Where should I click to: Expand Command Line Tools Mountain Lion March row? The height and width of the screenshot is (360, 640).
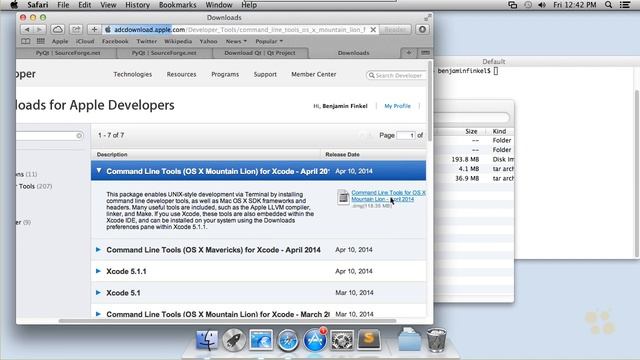click(x=98, y=314)
